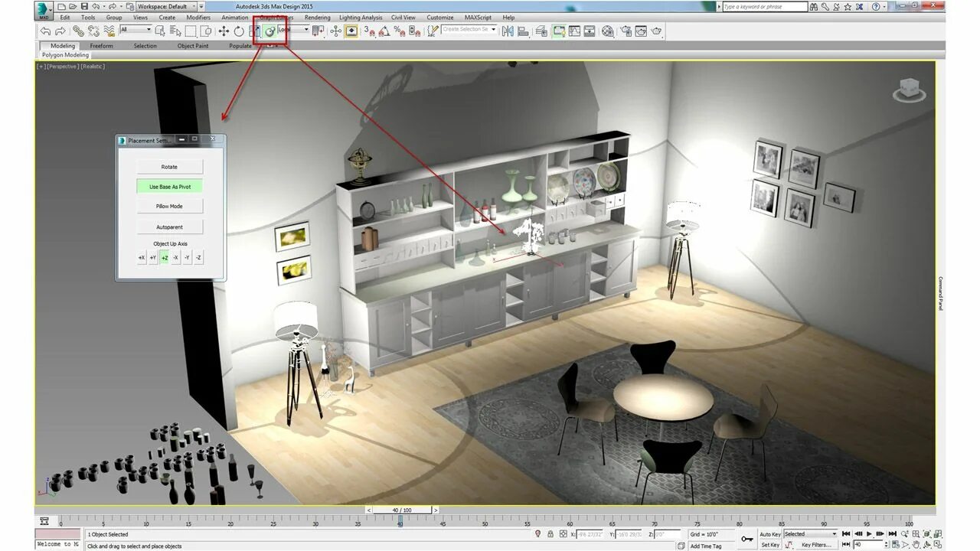Open the Schematic View
This screenshot has height=551, width=980.
[x=590, y=31]
